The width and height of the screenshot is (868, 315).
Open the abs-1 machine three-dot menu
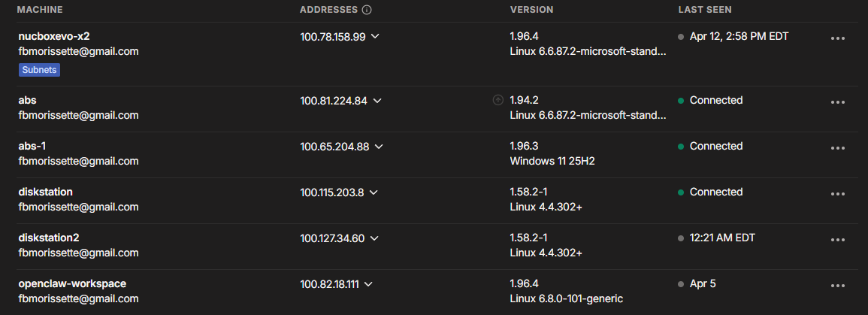tap(838, 148)
